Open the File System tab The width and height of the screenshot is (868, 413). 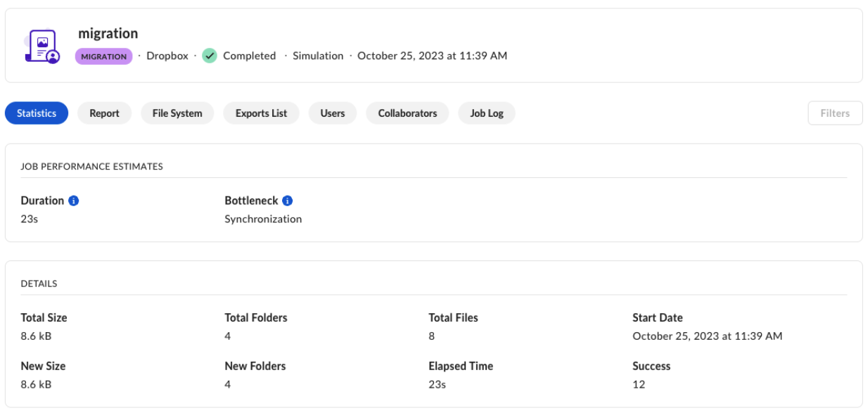coord(177,113)
